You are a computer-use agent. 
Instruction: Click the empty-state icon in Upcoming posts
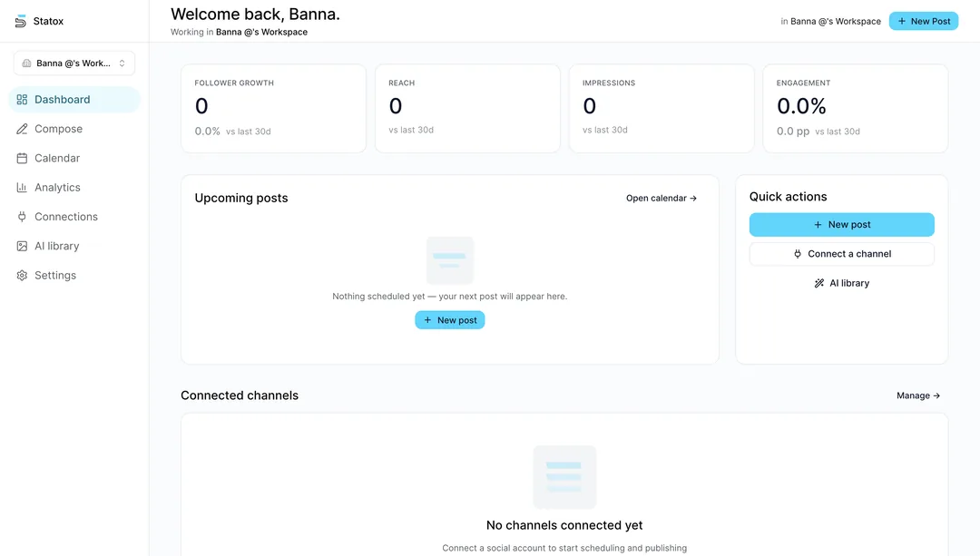(450, 260)
